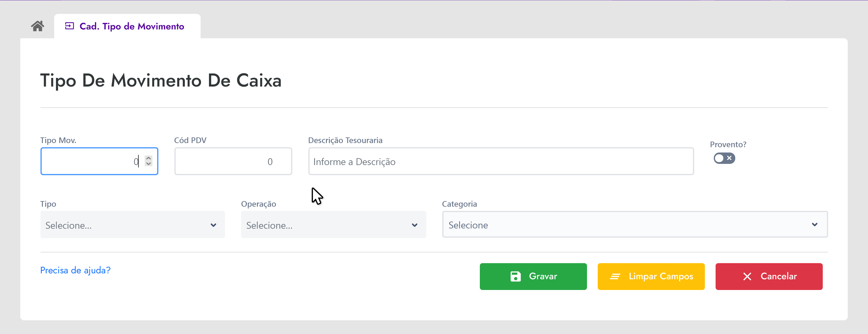Click the Categoria label
This screenshot has width=868, height=334.
(x=459, y=204)
